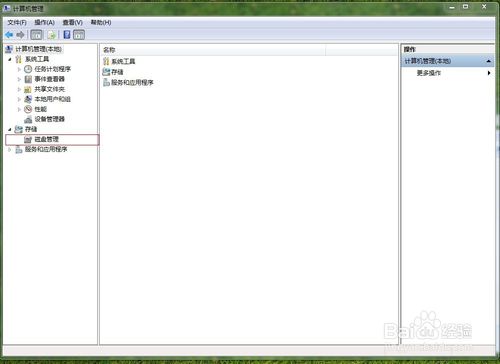Select 存储 item in the center list
Viewport: 500px width, 364px height.
tap(117, 72)
